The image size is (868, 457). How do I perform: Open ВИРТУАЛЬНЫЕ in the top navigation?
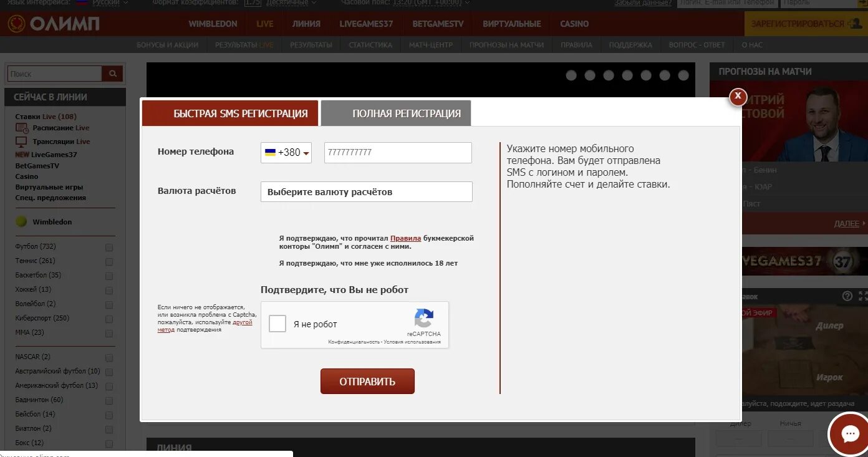point(511,24)
